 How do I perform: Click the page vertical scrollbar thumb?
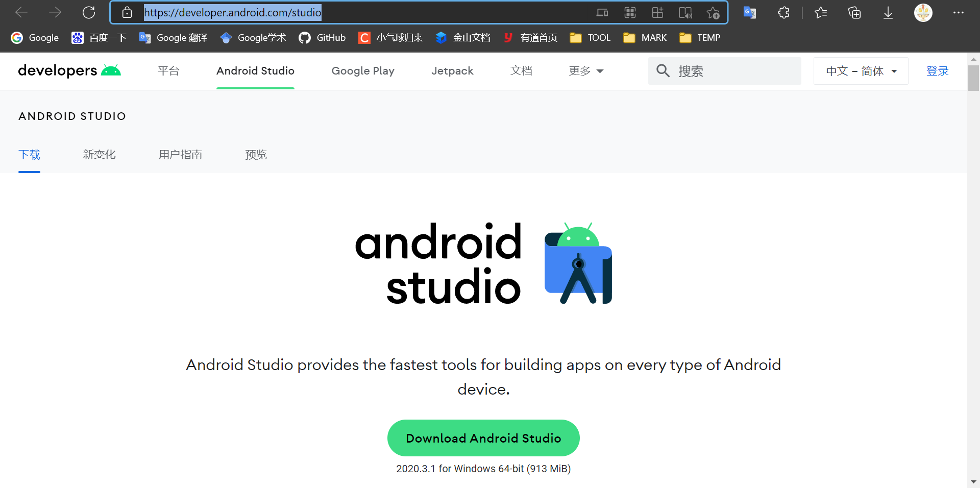pos(973,78)
